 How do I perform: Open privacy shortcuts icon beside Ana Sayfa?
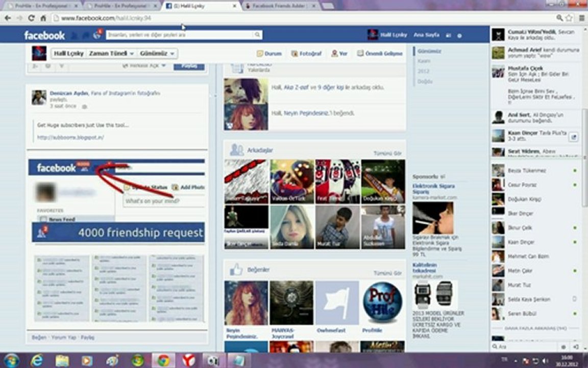pyautogui.click(x=448, y=35)
